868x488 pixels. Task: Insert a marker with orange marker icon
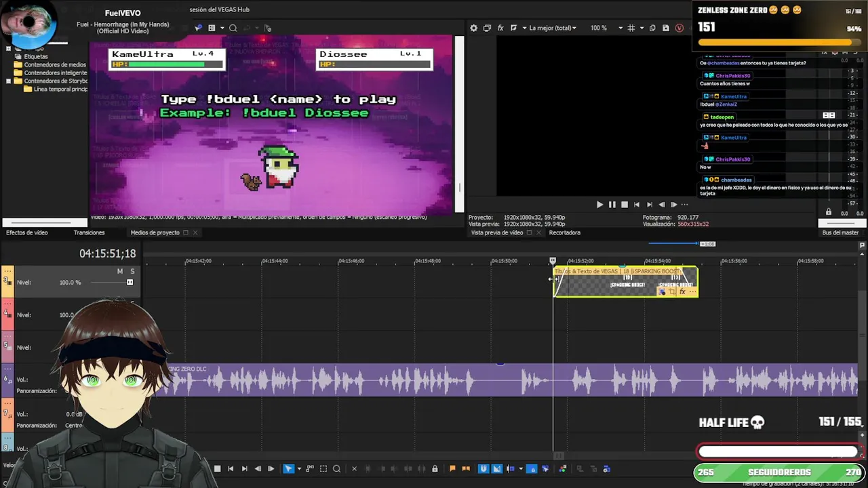[452, 468]
